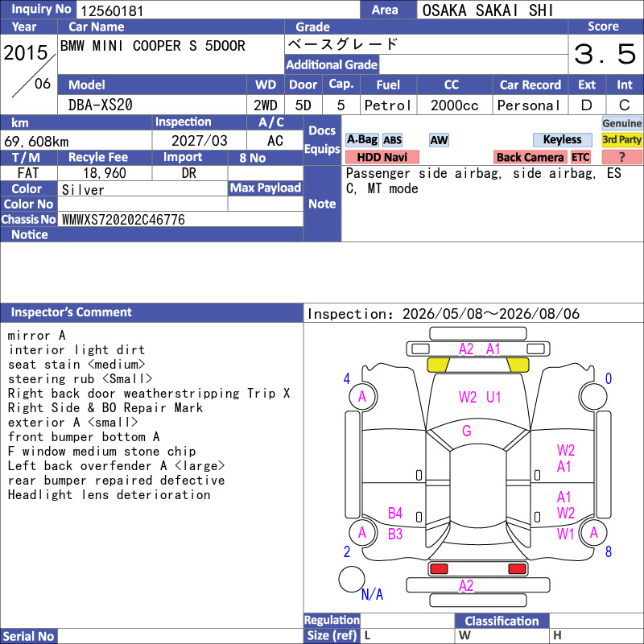Click the Personal car record value
644x644 pixels.
529,105
